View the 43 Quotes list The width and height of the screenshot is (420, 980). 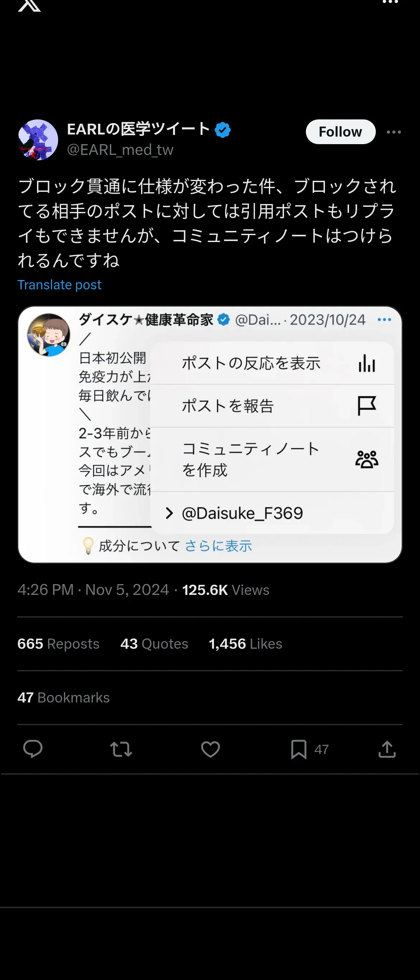click(x=154, y=644)
